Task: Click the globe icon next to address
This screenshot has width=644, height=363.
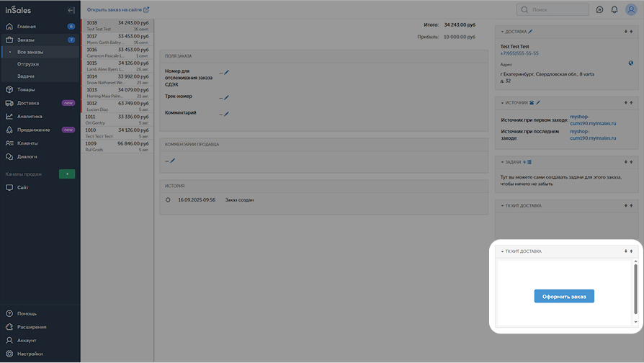Action: pyautogui.click(x=631, y=63)
